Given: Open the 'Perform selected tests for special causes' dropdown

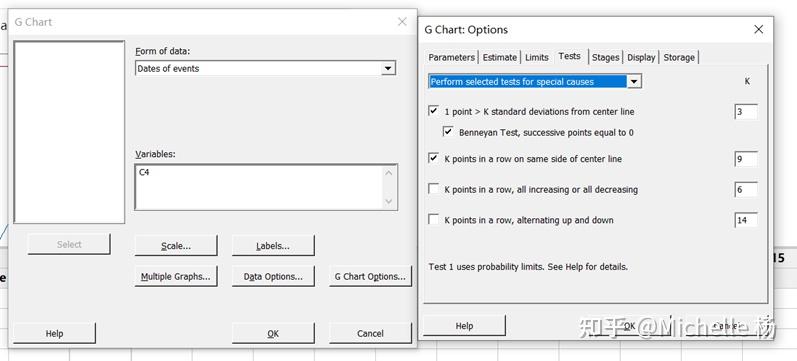Looking at the screenshot, I should (634, 81).
